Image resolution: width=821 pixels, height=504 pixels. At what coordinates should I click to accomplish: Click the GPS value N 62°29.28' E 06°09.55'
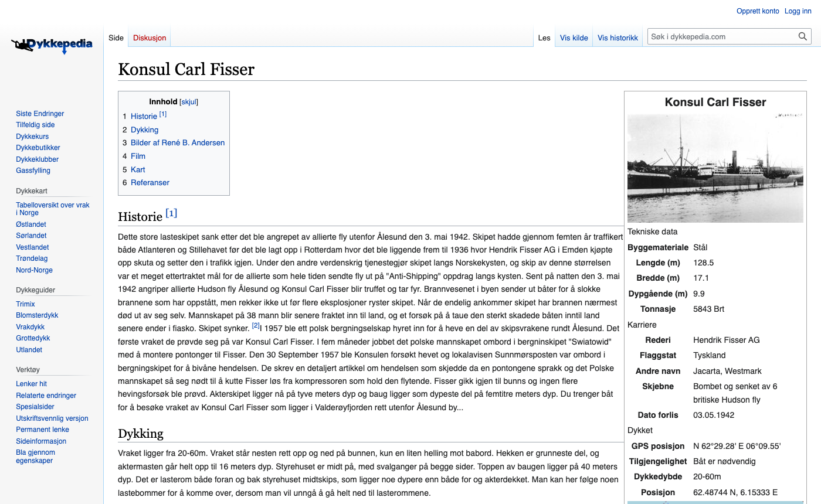737,446
